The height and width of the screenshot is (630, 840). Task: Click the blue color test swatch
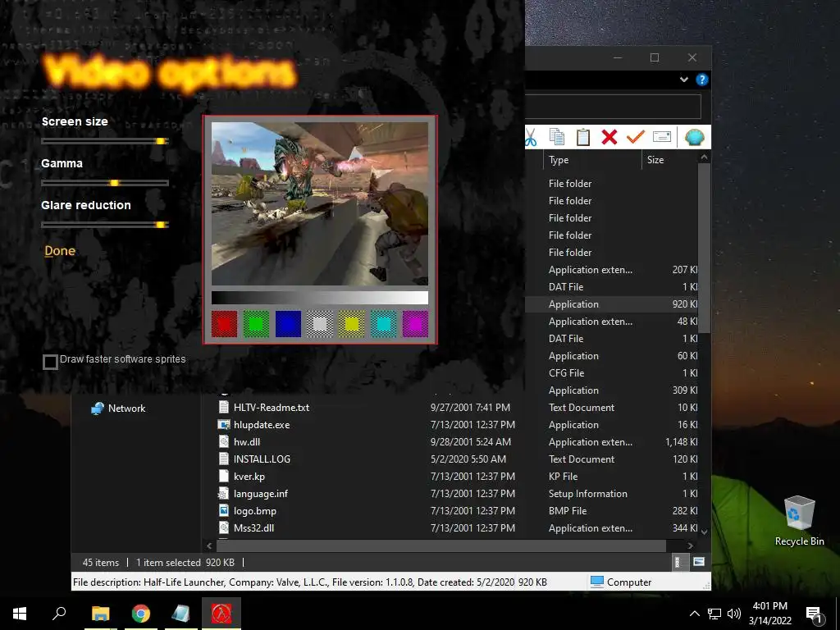click(x=288, y=323)
